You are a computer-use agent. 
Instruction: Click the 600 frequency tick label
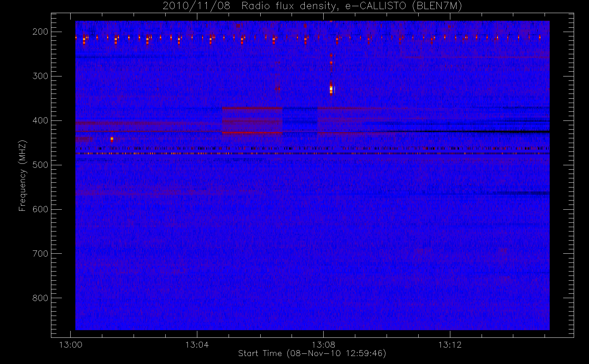click(x=40, y=209)
